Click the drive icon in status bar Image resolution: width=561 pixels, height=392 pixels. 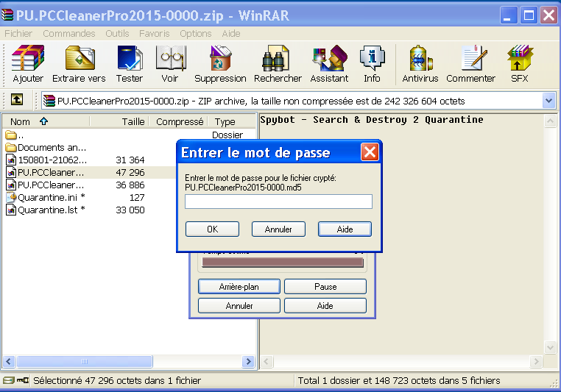[8, 380]
